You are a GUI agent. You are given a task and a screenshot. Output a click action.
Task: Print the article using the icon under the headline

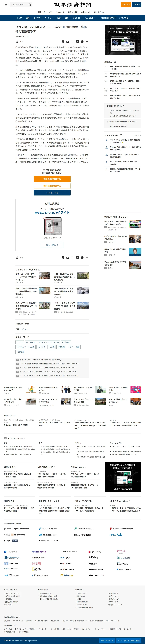(x=63, y=42)
